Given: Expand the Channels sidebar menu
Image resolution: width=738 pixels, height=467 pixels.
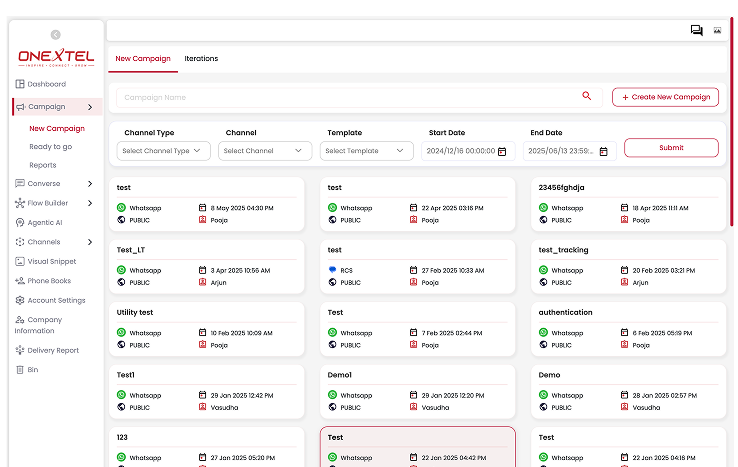Looking at the screenshot, I should point(90,242).
